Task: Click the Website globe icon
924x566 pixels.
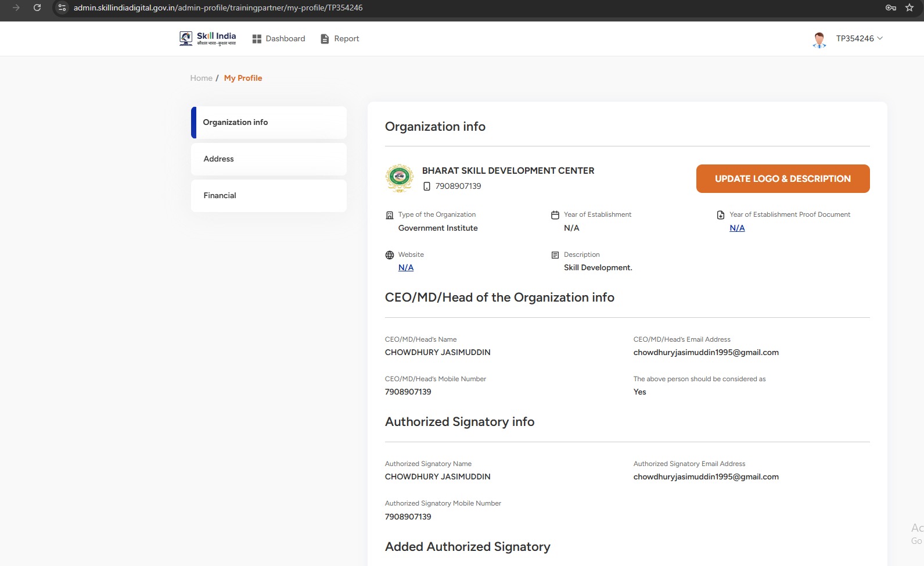Action: (x=390, y=255)
